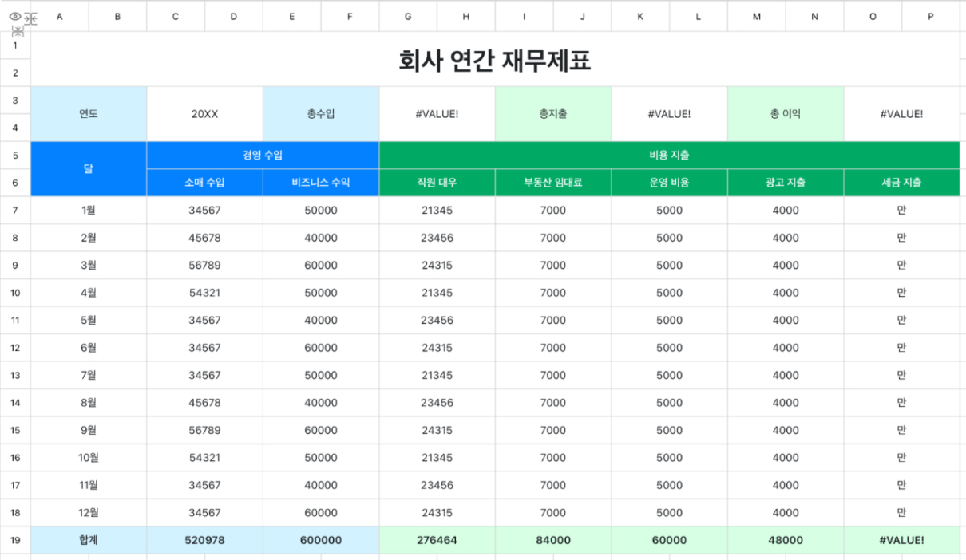This screenshot has width=966, height=560.
Task: Select the 23456 staff cell in 5월 row
Action: [x=437, y=320]
